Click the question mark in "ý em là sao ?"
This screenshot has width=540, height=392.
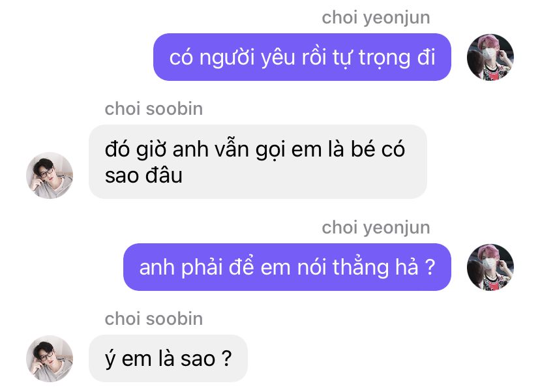[x=226, y=358]
